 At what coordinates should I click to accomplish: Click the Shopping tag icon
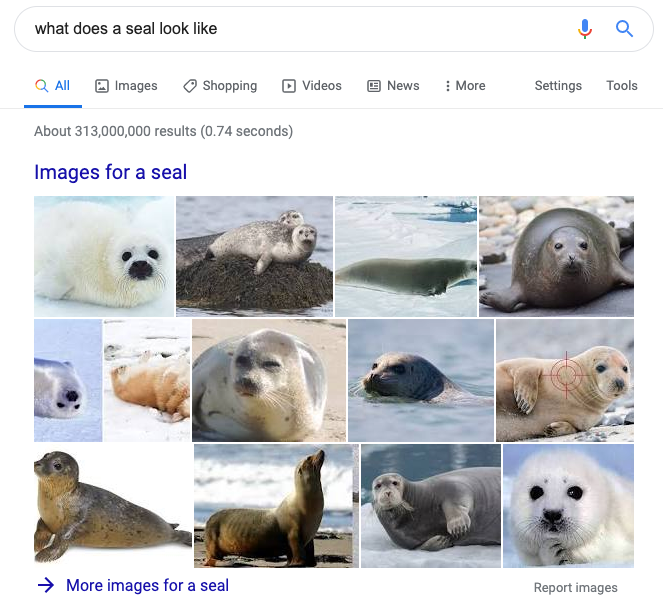[x=190, y=86]
